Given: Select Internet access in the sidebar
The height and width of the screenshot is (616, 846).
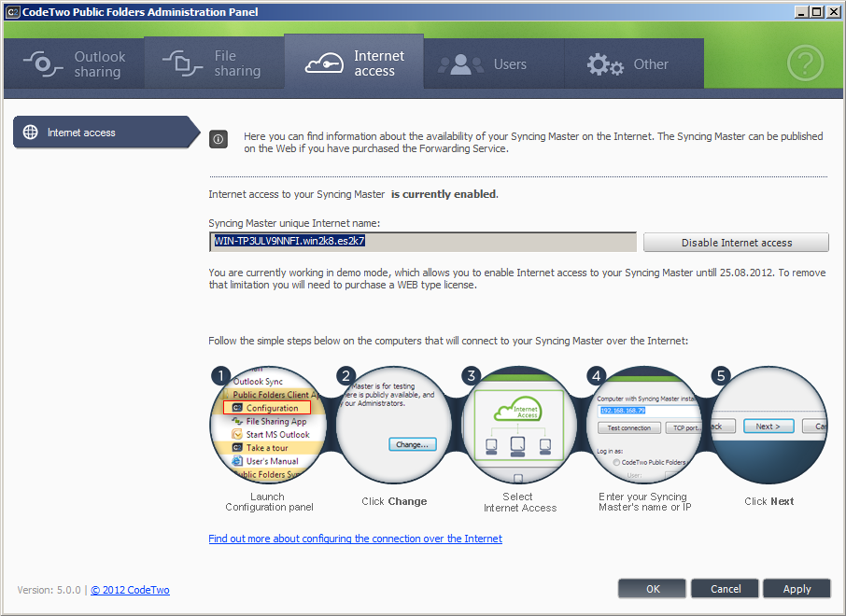Looking at the screenshot, I should point(106,133).
